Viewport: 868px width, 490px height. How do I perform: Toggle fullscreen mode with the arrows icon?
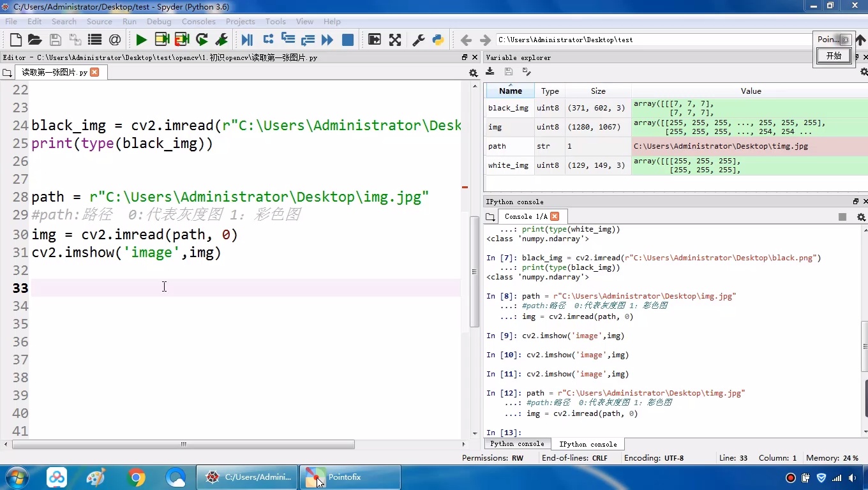[395, 40]
